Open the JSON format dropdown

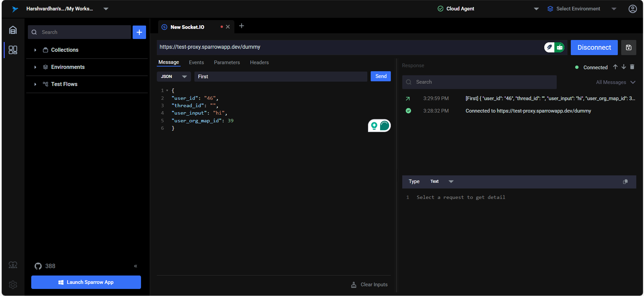coord(174,77)
